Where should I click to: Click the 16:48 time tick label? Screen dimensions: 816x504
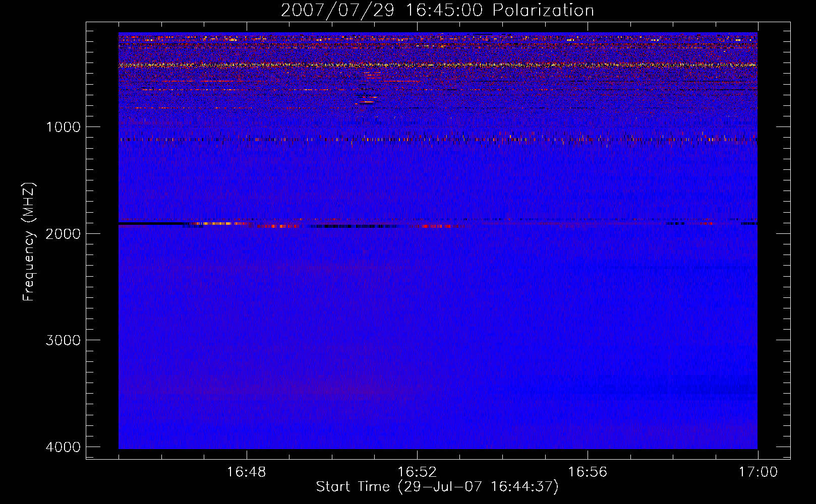pyautogui.click(x=247, y=472)
